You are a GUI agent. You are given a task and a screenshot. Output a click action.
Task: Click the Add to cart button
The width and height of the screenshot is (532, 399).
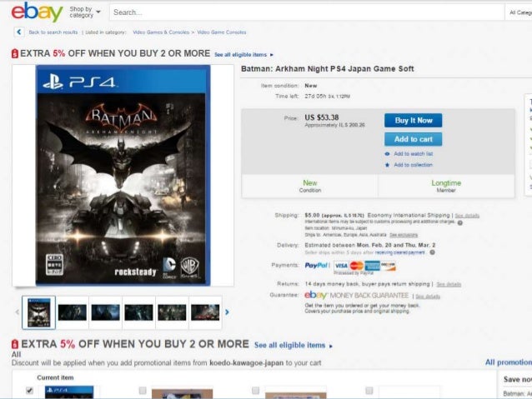point(413,139)
